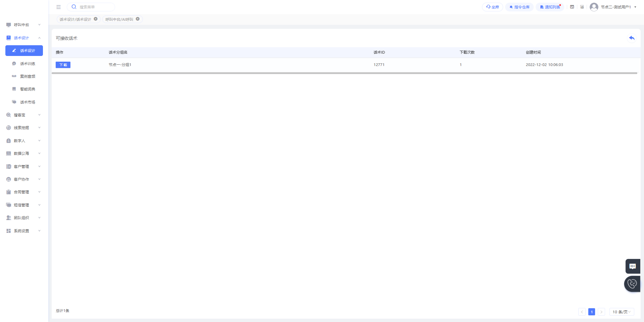Click the 呼叫中台 monitor icon in the sidebar
Image resolution: width=644 pixels, height=322 pixels.
coord(9,25)
